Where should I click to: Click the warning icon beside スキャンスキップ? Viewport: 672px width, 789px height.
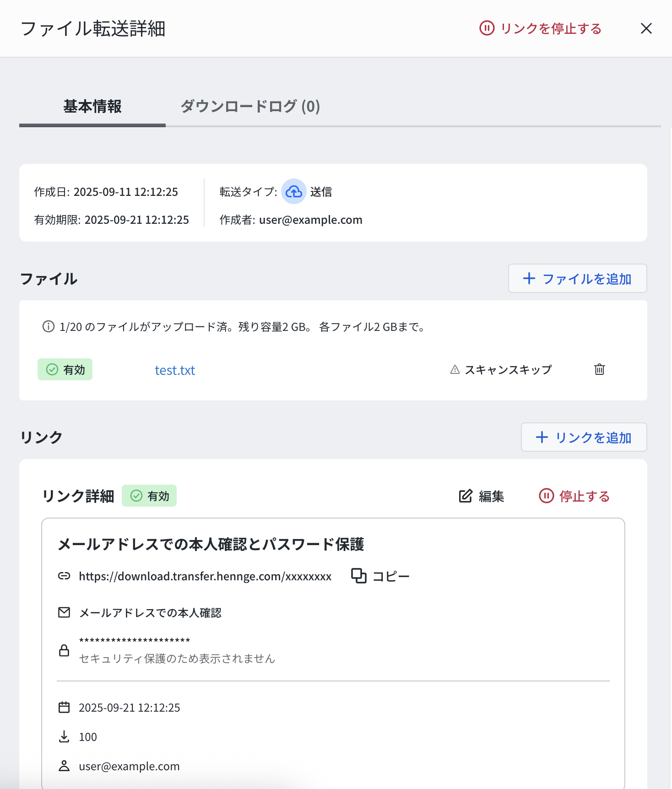455,369
